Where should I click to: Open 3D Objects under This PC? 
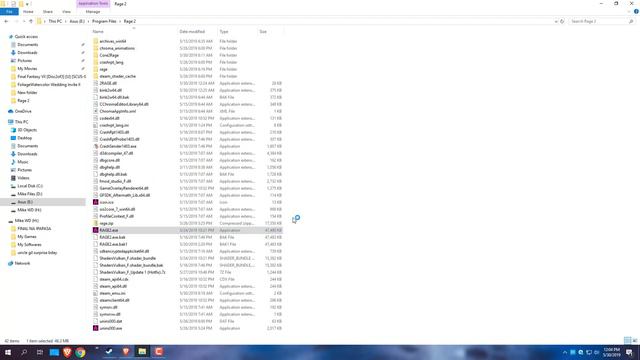[x=27, y=130]
